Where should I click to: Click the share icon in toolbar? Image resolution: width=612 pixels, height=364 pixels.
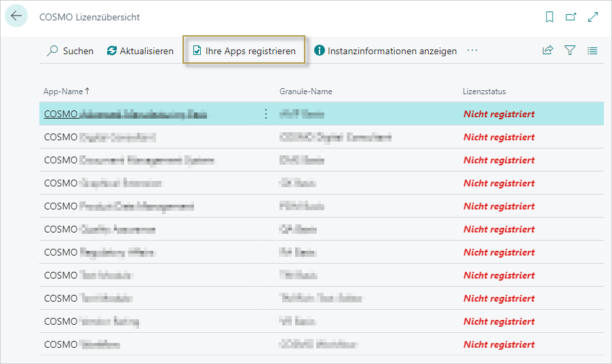[548, 51]
